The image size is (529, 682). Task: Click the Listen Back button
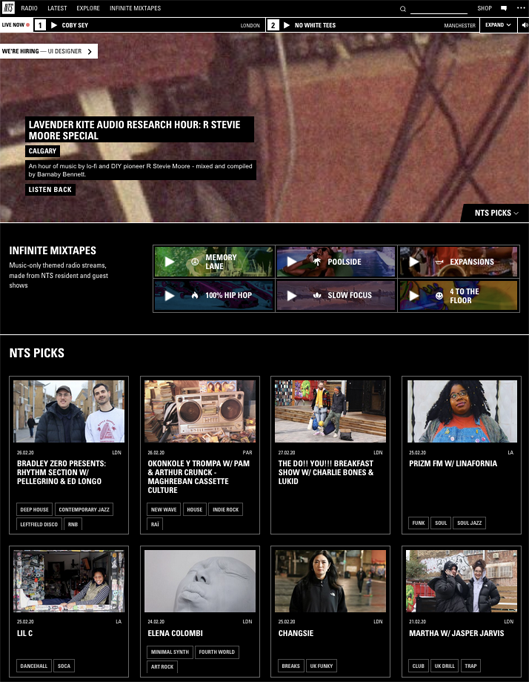tap(50, 190)
